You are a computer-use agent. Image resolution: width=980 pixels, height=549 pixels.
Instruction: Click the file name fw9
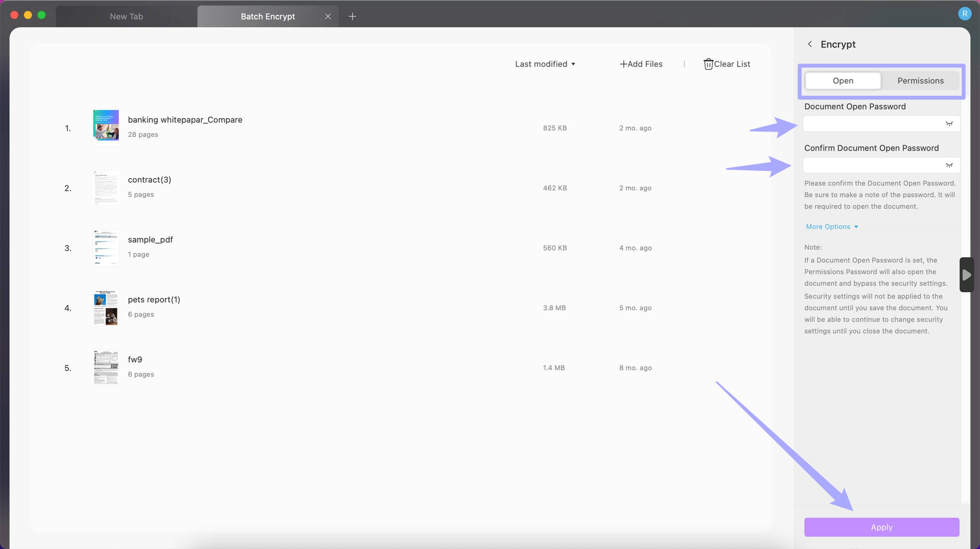pyautogui.click(x=135, y=360)
